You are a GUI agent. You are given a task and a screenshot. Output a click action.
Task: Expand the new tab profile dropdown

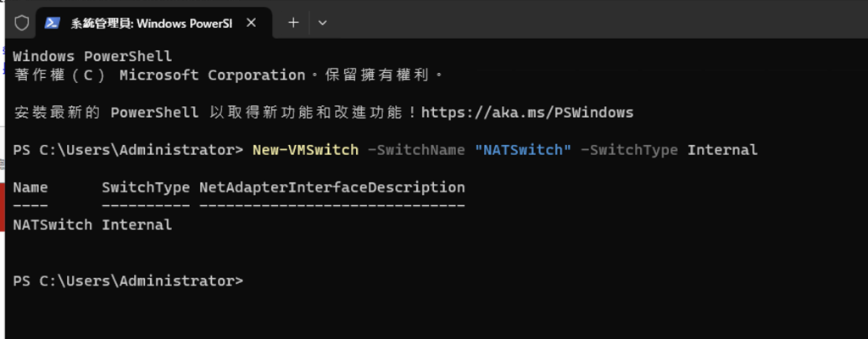point(321,23)
